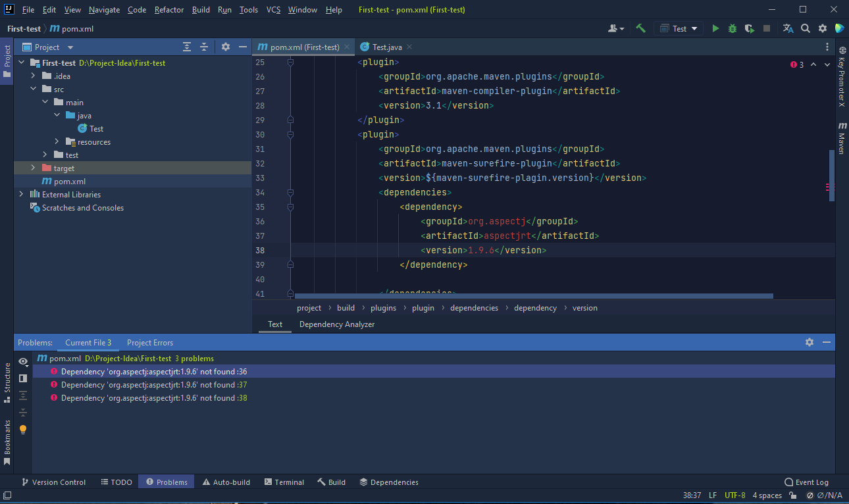Switch to the Project Errors tab

click(150, 343)
